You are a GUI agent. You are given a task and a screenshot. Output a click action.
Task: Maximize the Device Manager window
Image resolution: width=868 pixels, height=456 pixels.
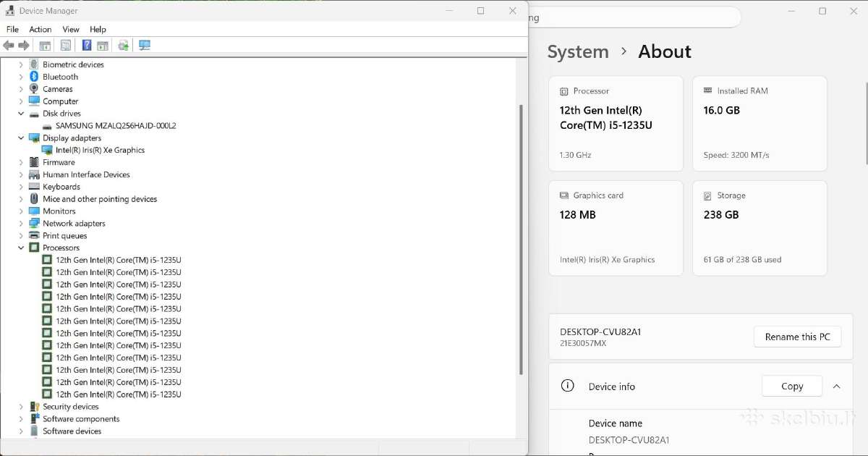481,11
